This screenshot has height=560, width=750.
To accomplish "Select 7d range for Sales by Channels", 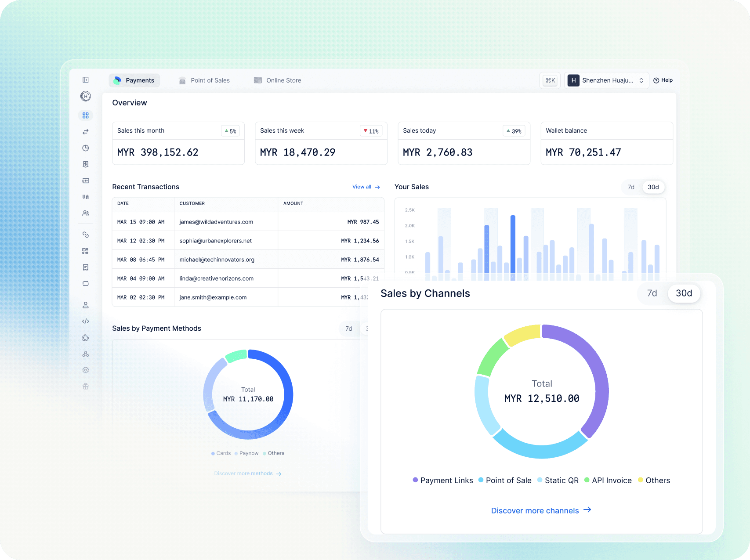I will (652, 293).
